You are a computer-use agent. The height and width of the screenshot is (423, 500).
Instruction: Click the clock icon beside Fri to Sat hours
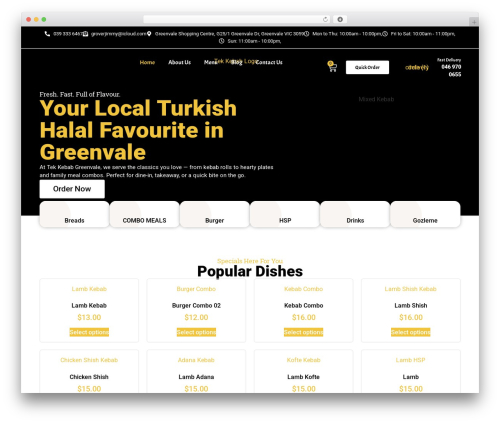(385, 34)
